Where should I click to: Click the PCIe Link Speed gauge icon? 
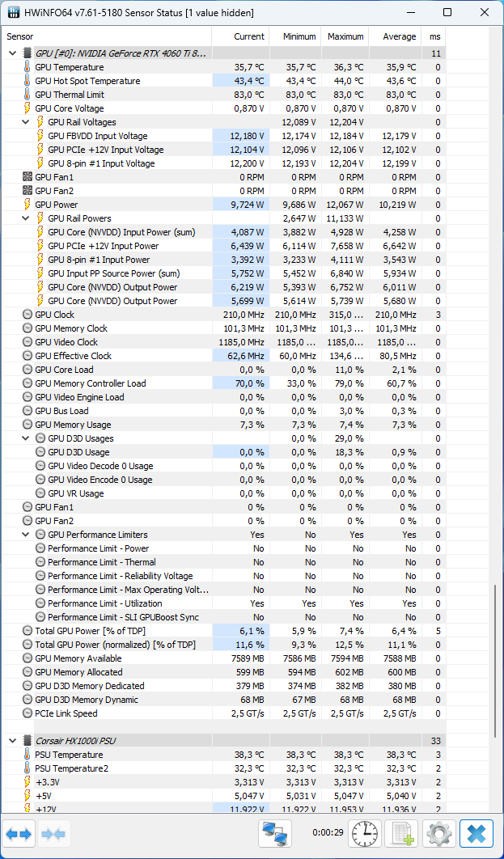(x=28, y=713)
